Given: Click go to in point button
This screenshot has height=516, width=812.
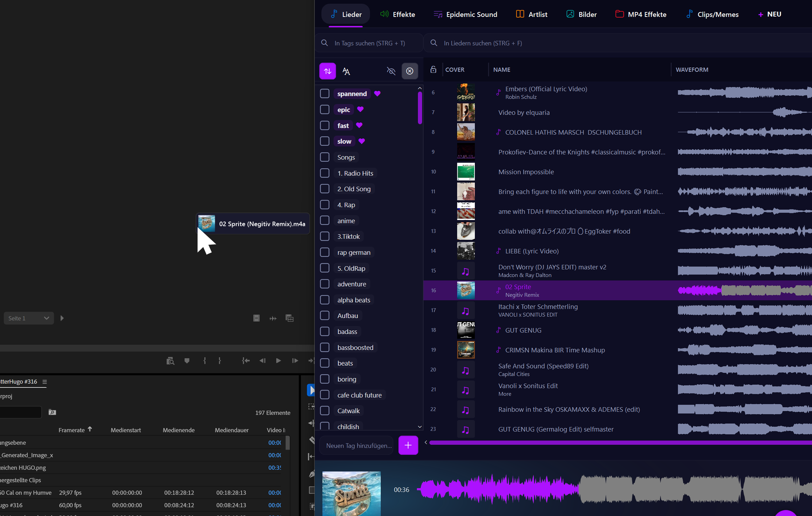Looking at the screenshot, I should pyautogui.click(x=246, y=361).
